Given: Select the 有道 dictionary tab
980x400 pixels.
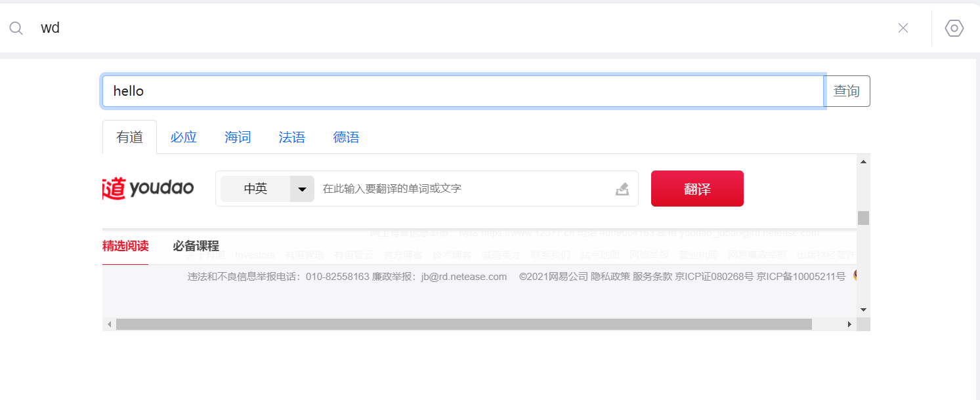Looking at the screenshot, I should click(129, 137).
